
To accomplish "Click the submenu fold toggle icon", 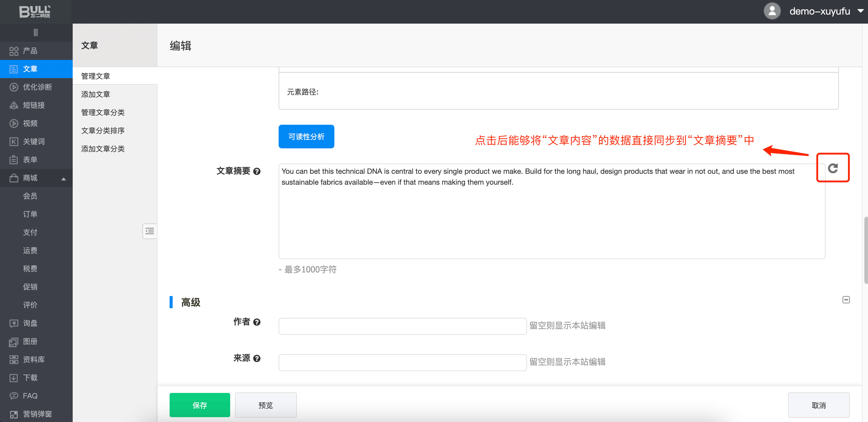I will click(149, 231).
